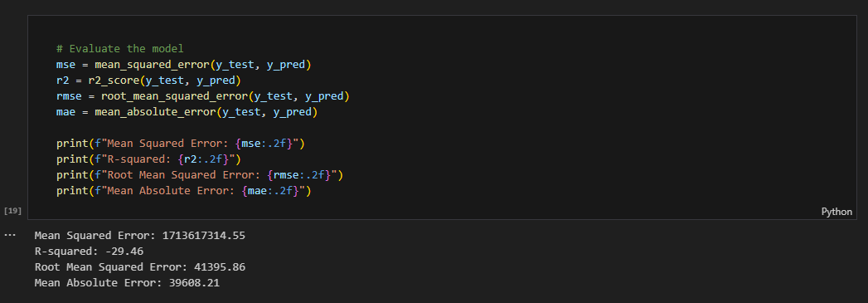Open the cell output ellipsis menu
This screenshot has height=303, width=868.
click(10, 235)
